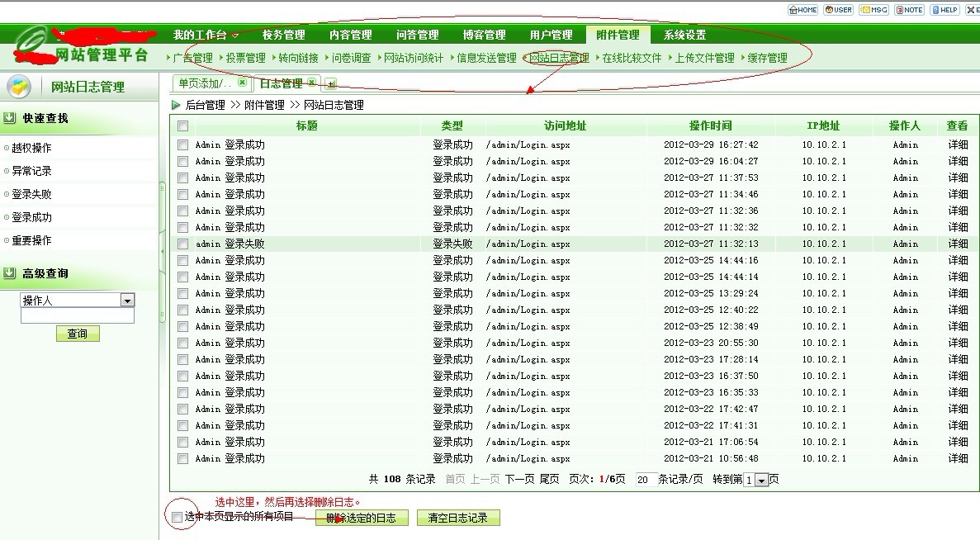Open the 系统设置 menu
Viewport: 980px width, 540px height.
684,35
